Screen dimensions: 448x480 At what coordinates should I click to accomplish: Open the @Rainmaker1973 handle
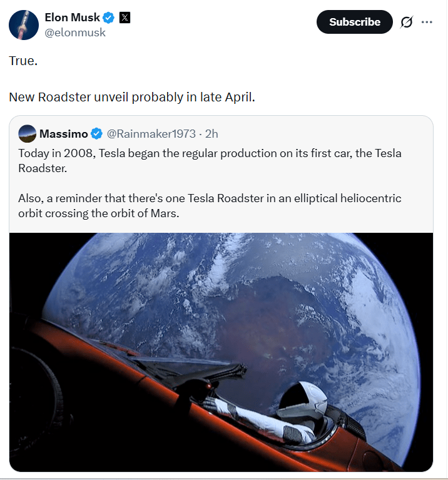[151, 133]
